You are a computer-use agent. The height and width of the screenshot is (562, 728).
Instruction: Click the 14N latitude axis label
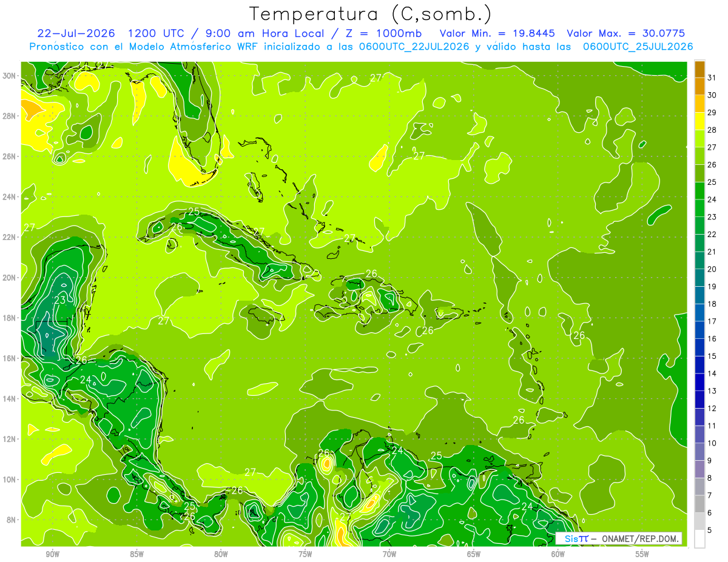click(10, 398)
